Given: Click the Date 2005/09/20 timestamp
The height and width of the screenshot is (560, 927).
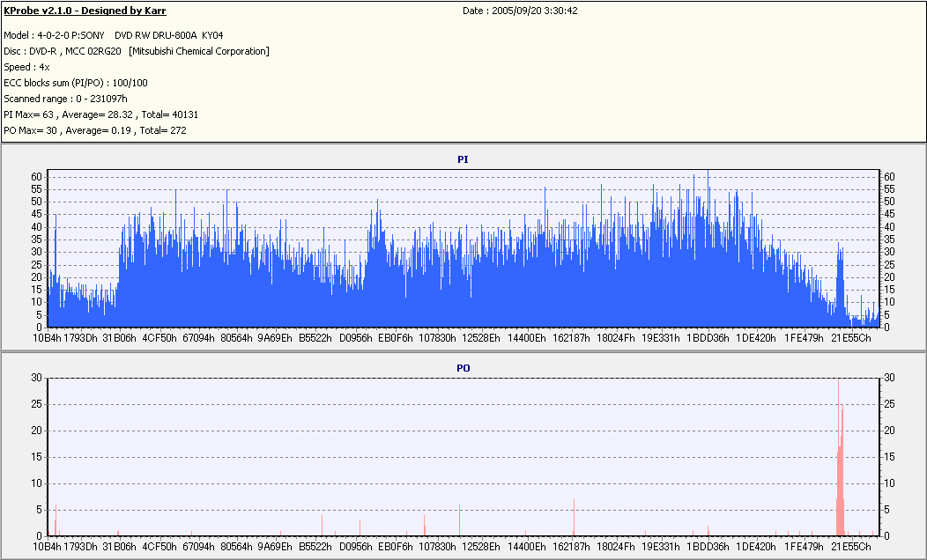Looking at the screenshot, I should [520, 11].
